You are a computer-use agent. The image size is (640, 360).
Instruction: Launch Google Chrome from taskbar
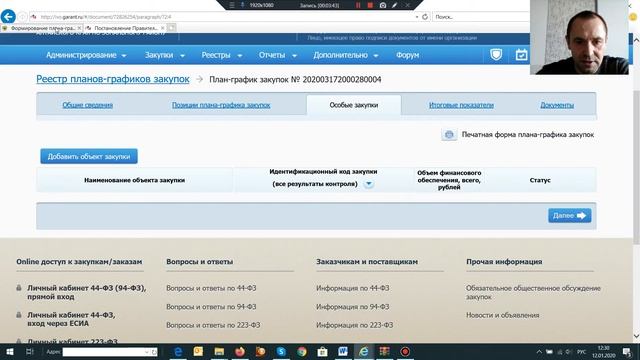tap(302, 351)
